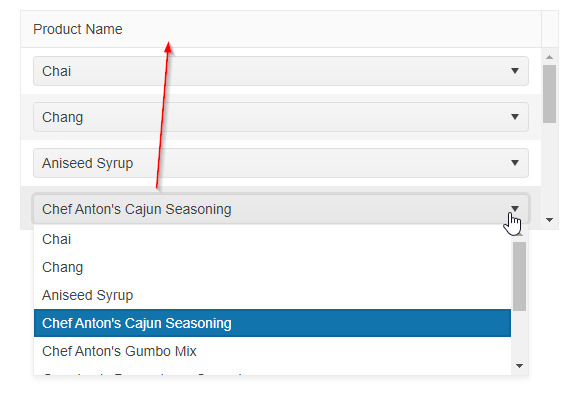Open the Aniseed Syrup row dropdown arrow
573x420 pixels.
pyautogui.click(x=515, y=163)
